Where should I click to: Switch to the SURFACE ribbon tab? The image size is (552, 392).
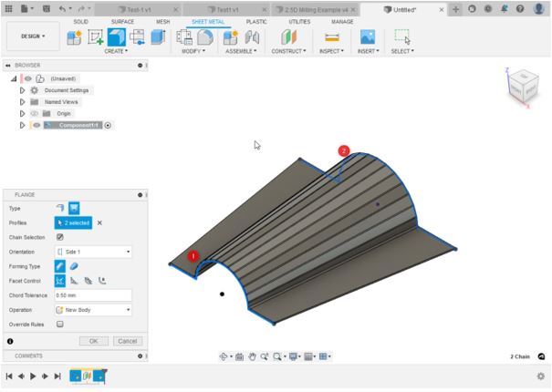tap(122, 22)
